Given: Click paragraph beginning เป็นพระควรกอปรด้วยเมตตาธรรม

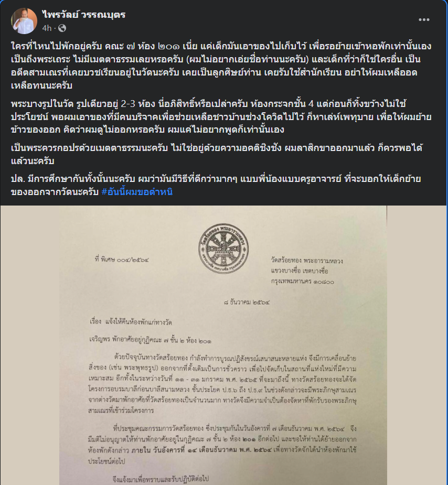Looking at the screenshot, I should coord(217,154).
